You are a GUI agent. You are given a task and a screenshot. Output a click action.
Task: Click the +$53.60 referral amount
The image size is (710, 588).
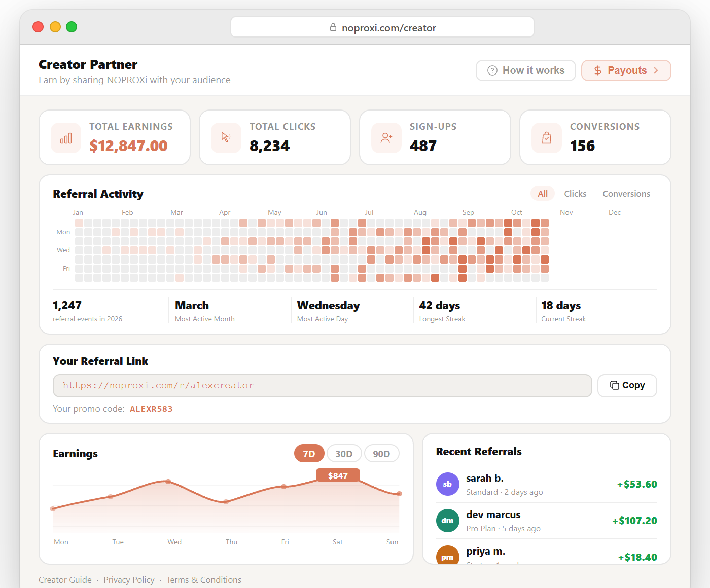click(x=637, y=484)
